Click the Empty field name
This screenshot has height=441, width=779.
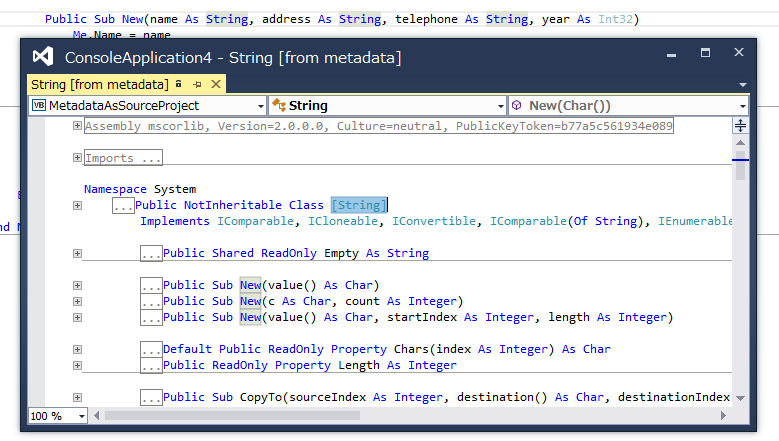tap(341, 253)
